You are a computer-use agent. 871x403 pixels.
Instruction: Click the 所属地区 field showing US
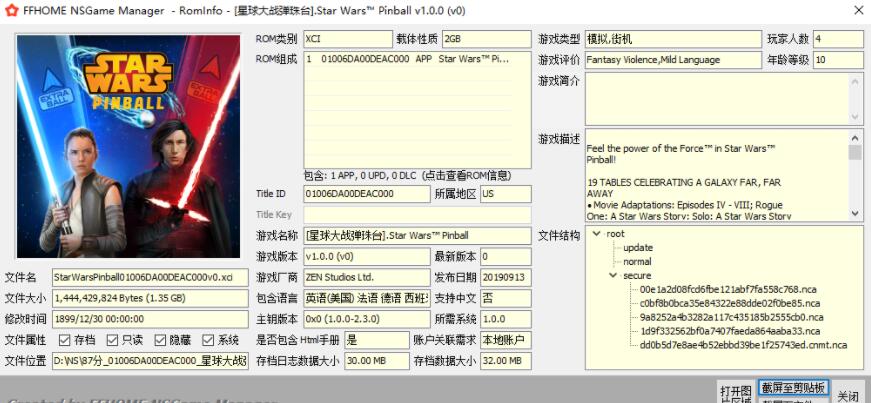coord(506,194)
